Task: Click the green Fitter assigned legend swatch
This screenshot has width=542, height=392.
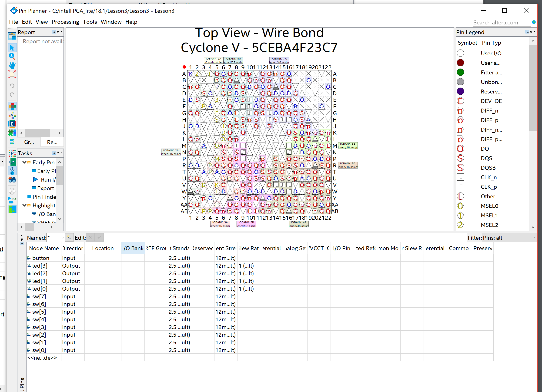Action: (x=460, y=72)
